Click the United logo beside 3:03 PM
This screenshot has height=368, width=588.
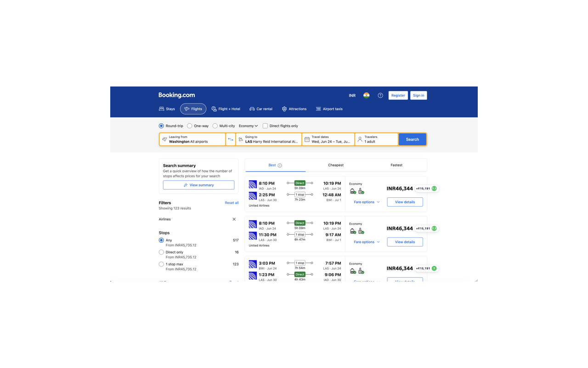point(253,264)
